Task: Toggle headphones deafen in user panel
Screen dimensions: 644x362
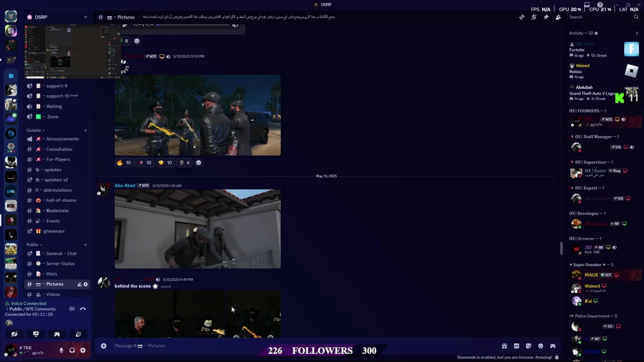Action: click(x=72, y=350)
